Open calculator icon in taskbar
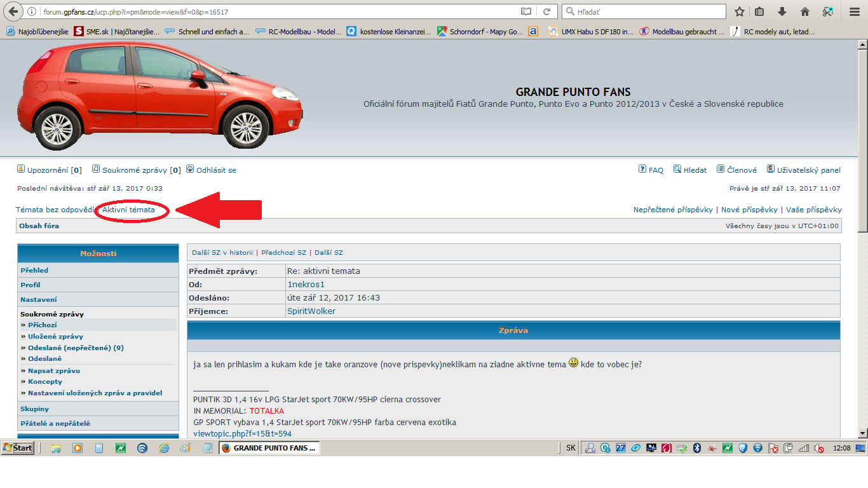The image size is (868, 488). click(x=98, y=448)
